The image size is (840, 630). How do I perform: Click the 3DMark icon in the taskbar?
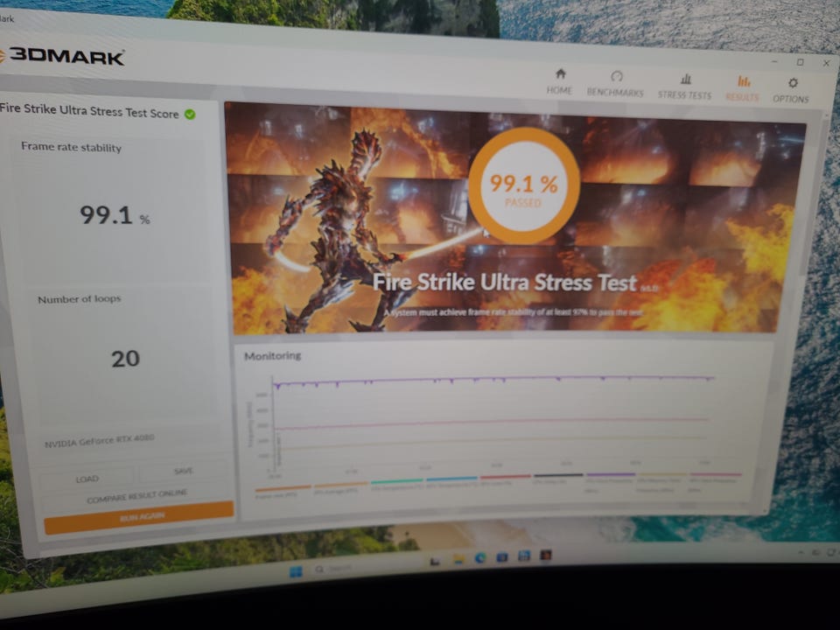click(545, 555)
